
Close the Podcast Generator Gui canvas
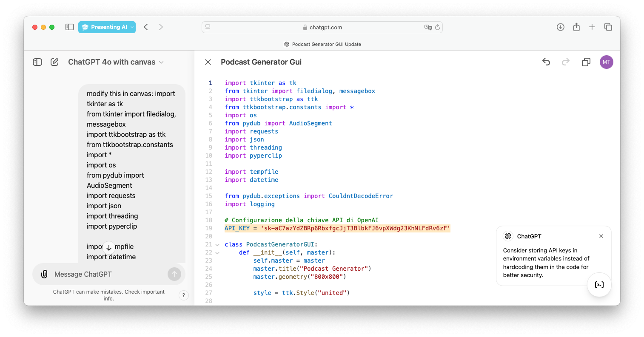click(x=208, y=62)
